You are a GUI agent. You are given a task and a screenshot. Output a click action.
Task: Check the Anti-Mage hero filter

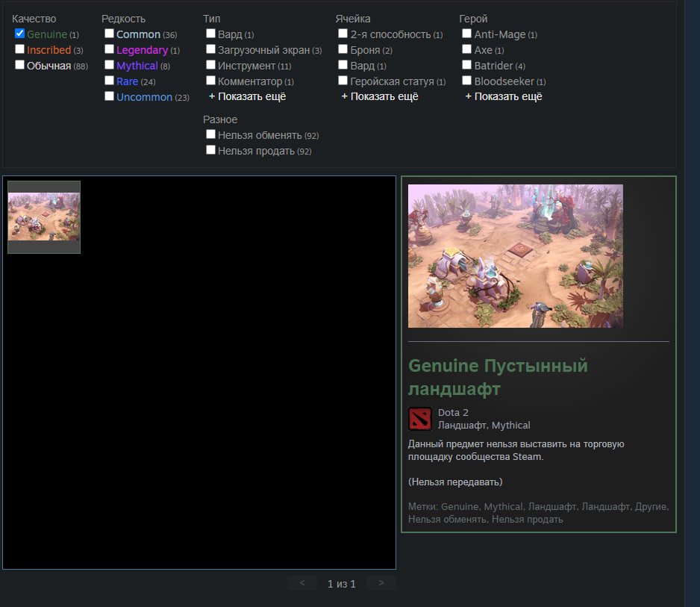467,34
